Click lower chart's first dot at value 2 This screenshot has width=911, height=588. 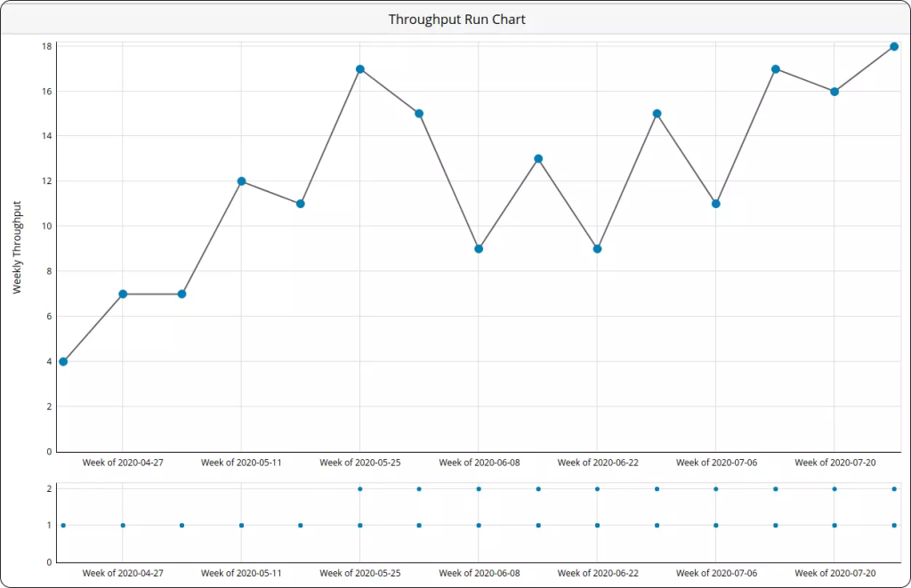[360, 489]
